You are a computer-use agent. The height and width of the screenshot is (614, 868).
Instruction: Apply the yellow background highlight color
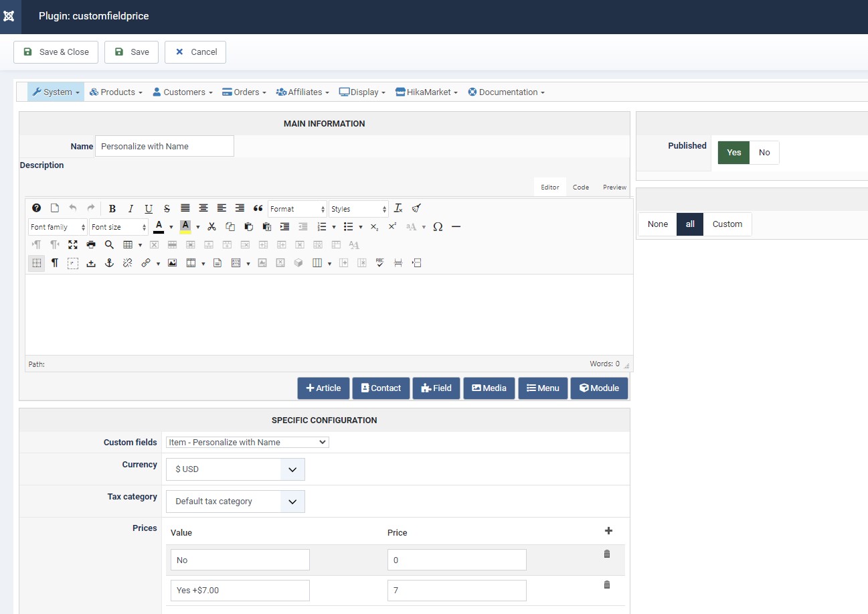(x=185, y=226)
